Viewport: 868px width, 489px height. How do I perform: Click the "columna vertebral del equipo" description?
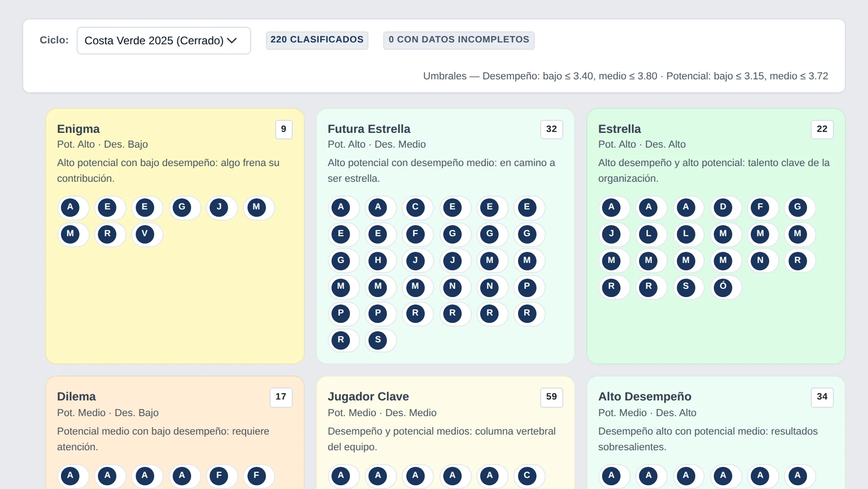(442, 439)
